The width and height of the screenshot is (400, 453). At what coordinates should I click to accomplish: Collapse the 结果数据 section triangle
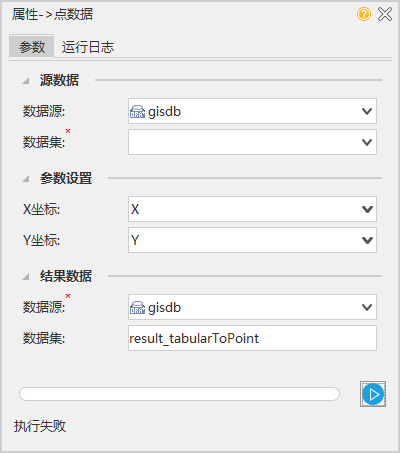tap(26, 277)
